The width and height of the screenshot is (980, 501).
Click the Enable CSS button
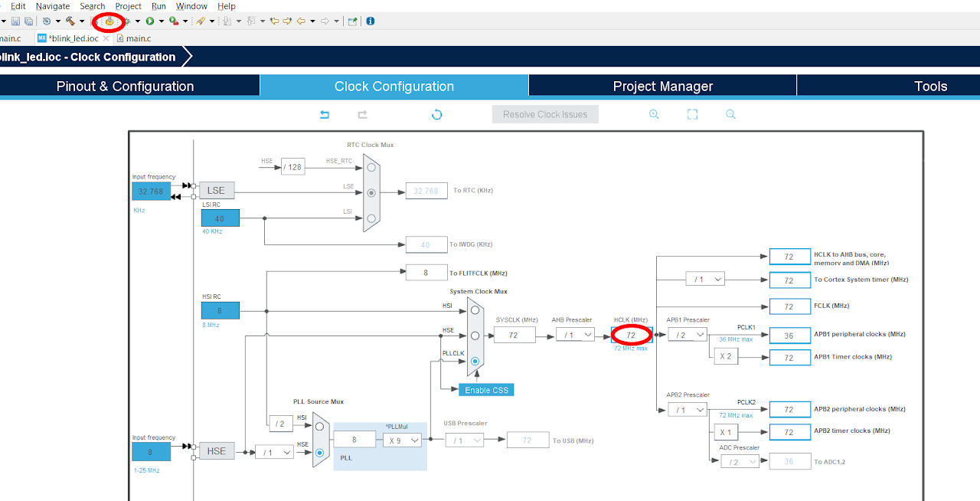[486, 390]
